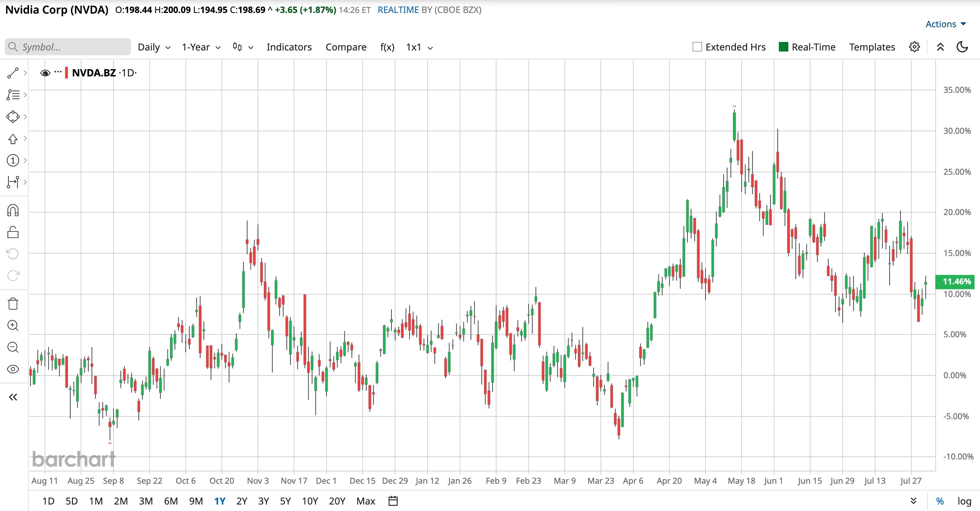Toggle the percent scale option
980x511 pixels.
tap(940, 501)
